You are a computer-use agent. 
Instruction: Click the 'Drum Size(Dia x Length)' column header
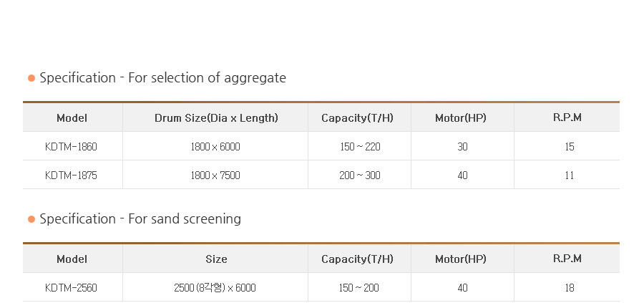tap(216, 118)
